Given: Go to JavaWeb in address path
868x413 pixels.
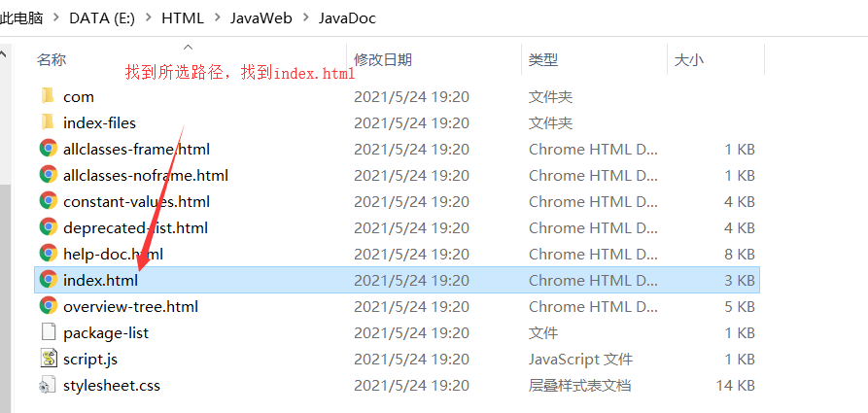Looking at the screenshot, I should point(261,17).
